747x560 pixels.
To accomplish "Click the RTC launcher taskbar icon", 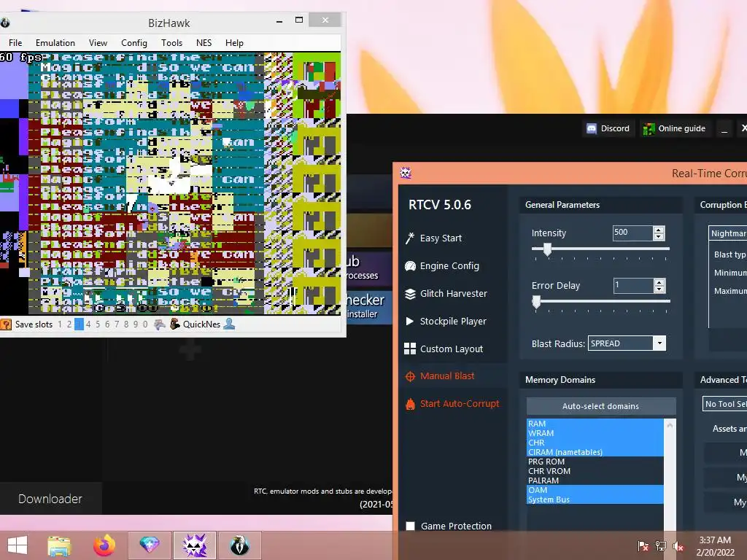I will click(x=194, y=545).
